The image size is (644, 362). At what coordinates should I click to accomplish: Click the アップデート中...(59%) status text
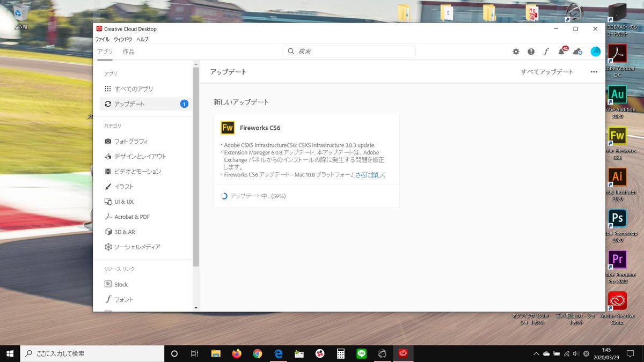coord(258,196)
